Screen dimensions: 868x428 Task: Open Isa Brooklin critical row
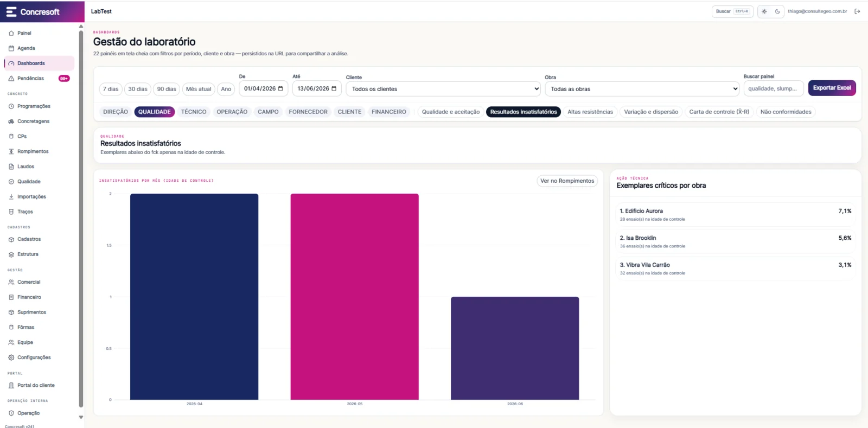(x=736, y=242)
